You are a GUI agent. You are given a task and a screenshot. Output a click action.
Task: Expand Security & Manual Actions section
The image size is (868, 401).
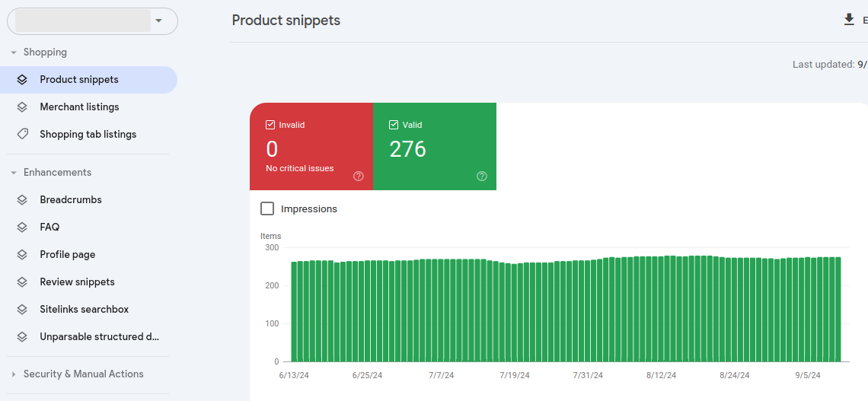click(x=14, y=374)
